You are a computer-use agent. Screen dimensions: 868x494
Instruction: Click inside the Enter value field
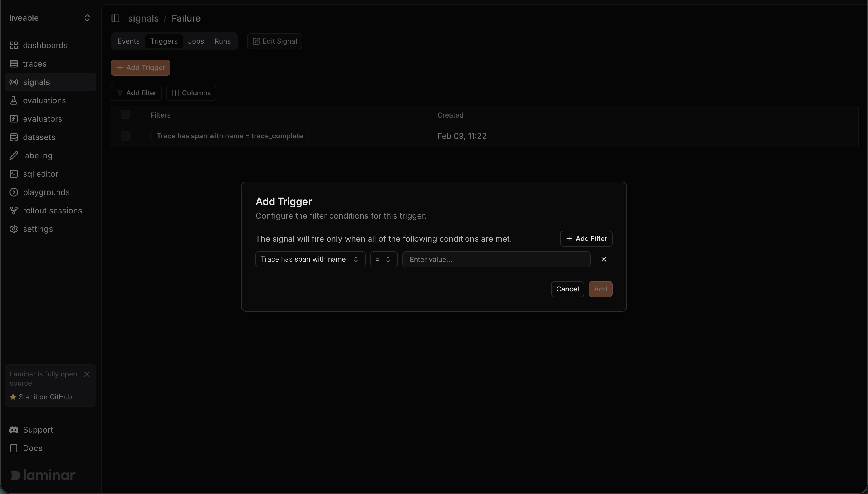click(496, 259)
